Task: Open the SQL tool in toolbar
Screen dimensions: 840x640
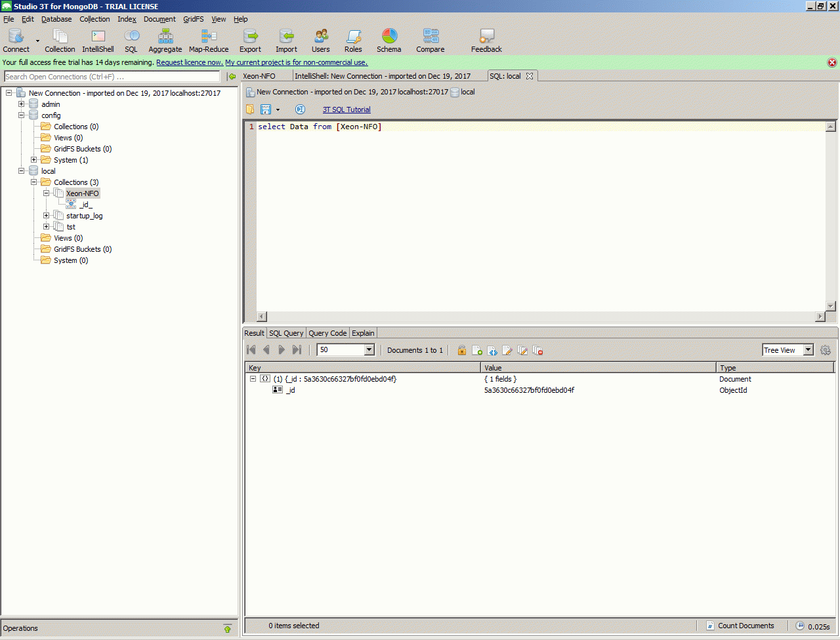Action: 131,40
